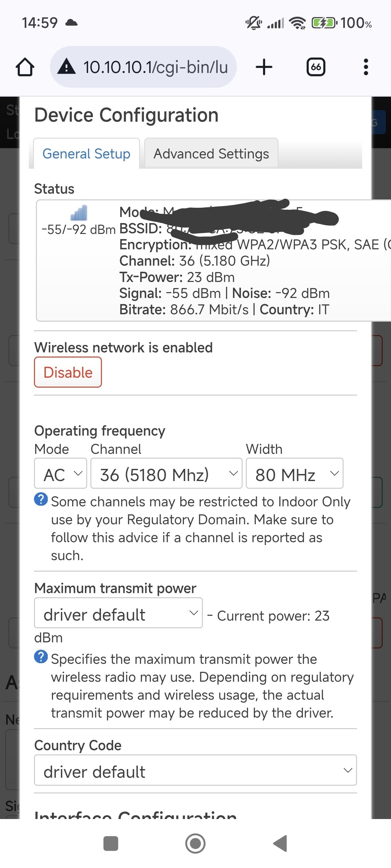The image size is (391, 868).
Task: Tap help icon beside transmit power description
Action: pos(41,656)
